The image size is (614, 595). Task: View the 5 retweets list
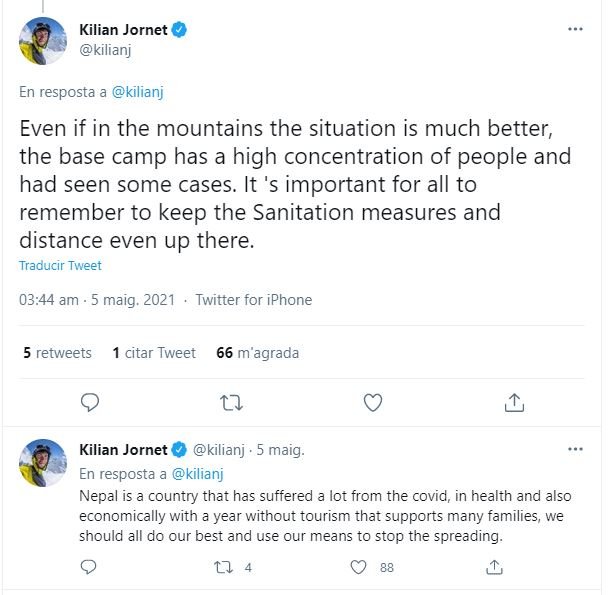[x=57, y=353]
